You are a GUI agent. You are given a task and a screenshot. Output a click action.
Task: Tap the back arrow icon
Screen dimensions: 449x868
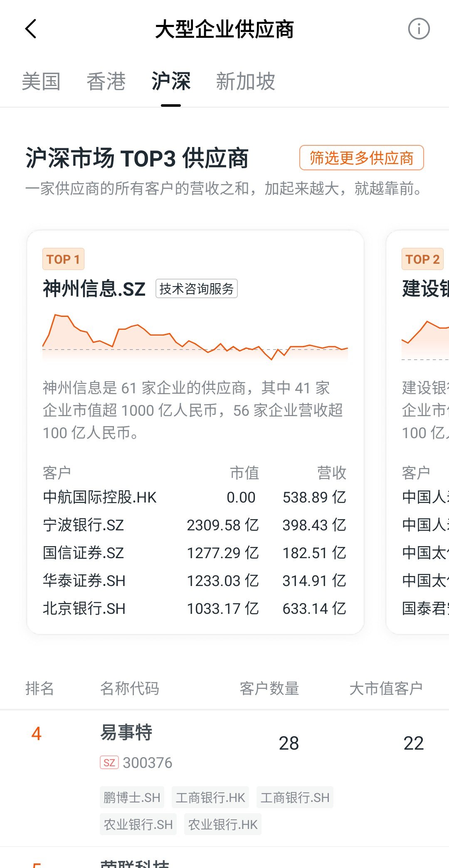[x=31, y=29]
